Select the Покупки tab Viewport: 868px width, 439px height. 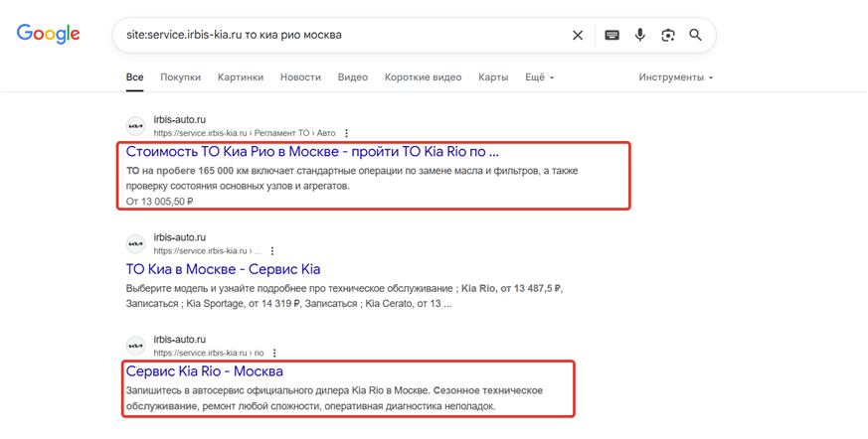(180, 76)
